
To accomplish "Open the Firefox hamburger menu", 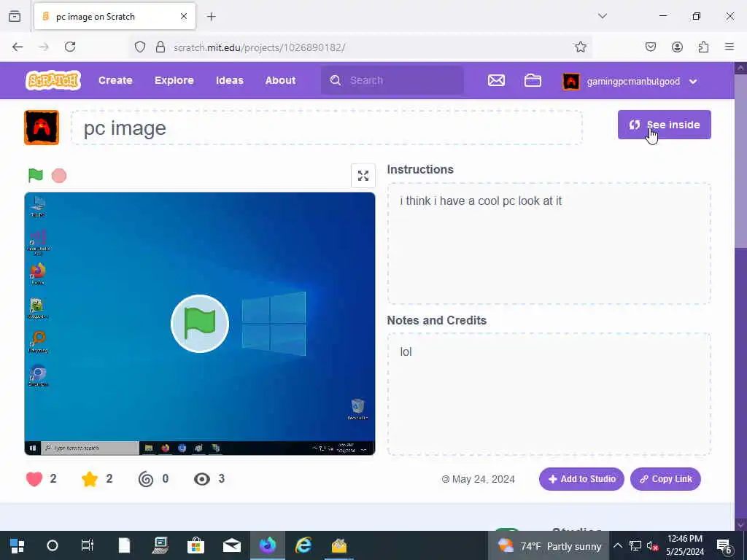I will coord(729,47).
